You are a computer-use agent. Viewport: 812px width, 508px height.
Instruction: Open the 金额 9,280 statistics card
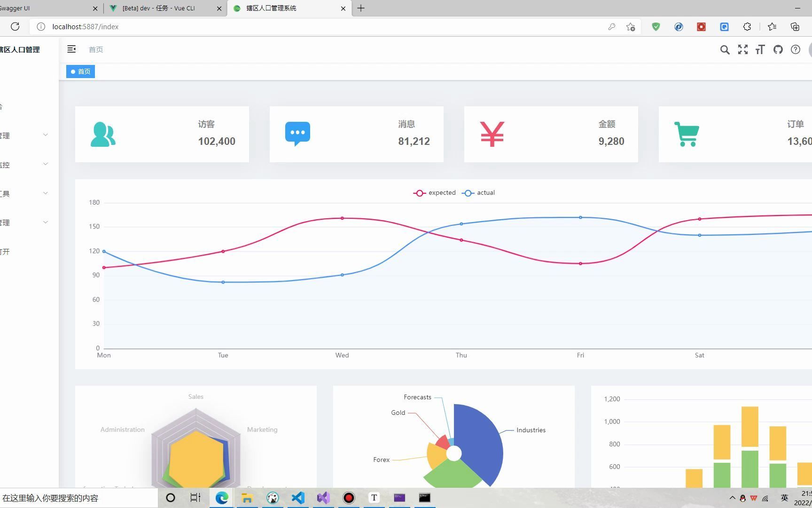551,134
